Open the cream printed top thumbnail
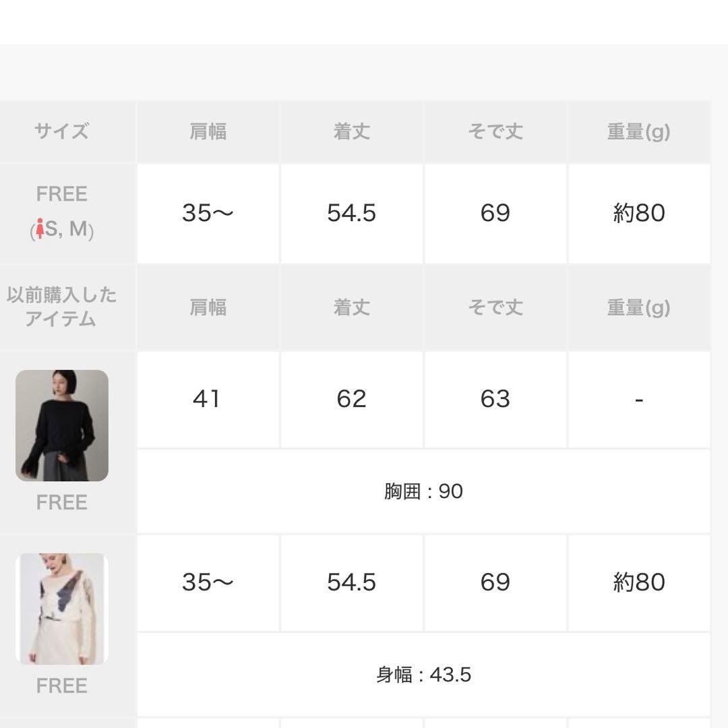Image resolution: width=728 pixels, height=728 pixels. click(x=62, y=609)
